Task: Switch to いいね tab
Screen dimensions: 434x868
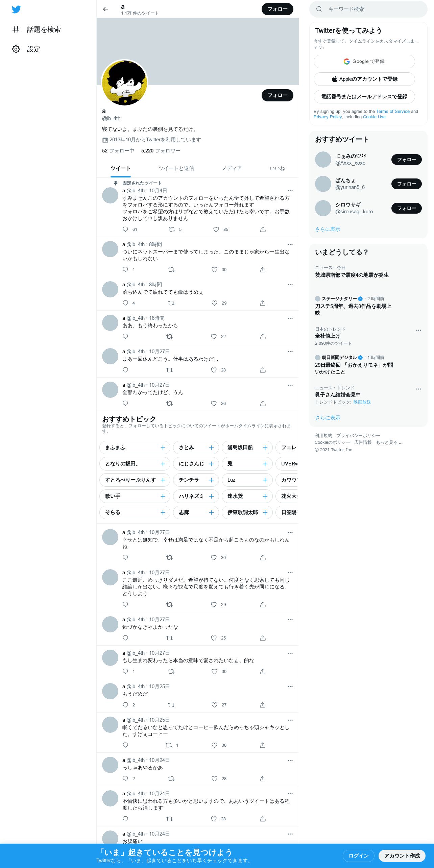Action: point(277,168)
